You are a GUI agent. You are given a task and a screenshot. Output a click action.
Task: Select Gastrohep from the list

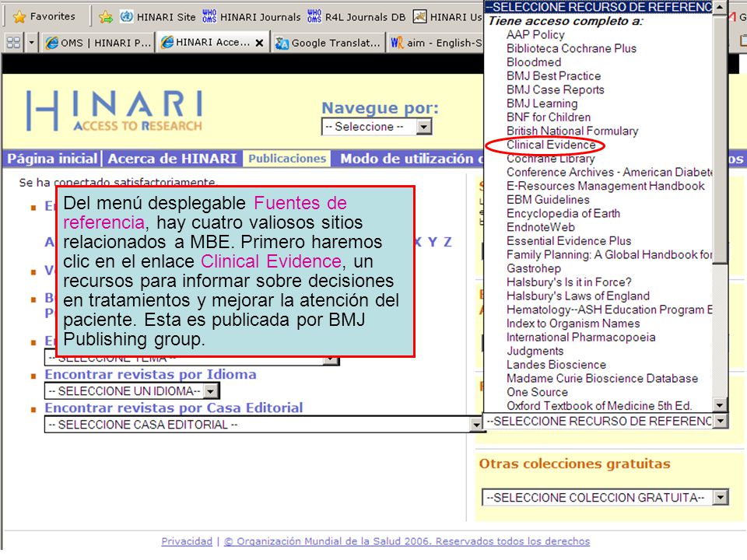click(534, 268)
